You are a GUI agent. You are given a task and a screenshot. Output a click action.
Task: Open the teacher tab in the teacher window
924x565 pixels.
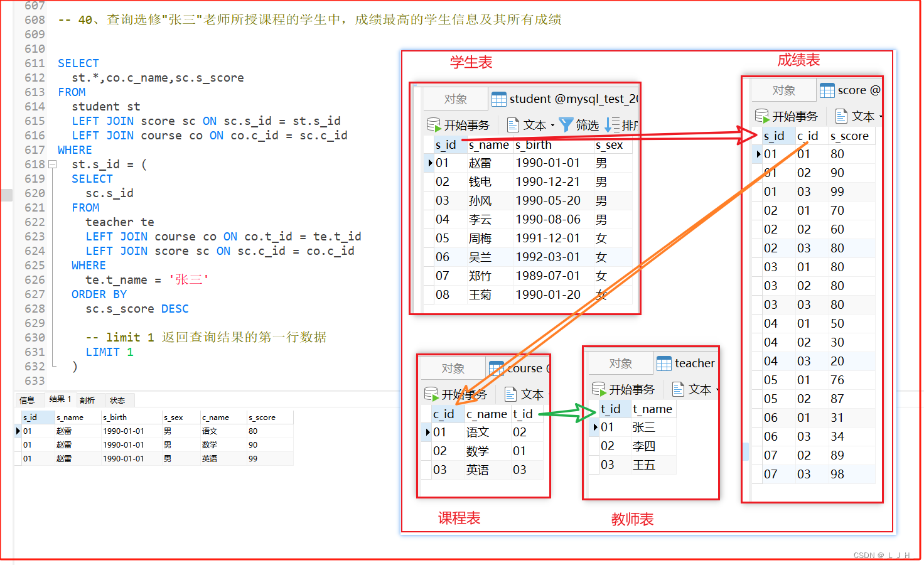685,363
